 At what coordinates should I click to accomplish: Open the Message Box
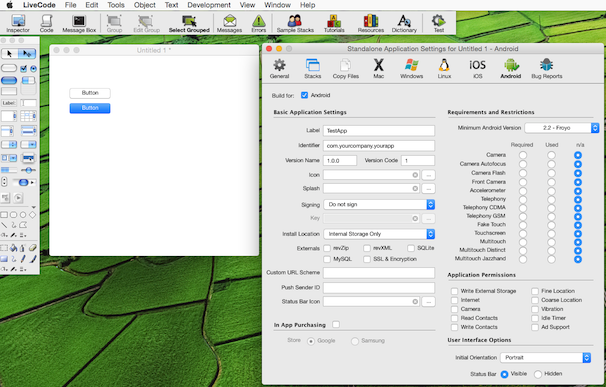pyautogui.click(x=79, y=23)
